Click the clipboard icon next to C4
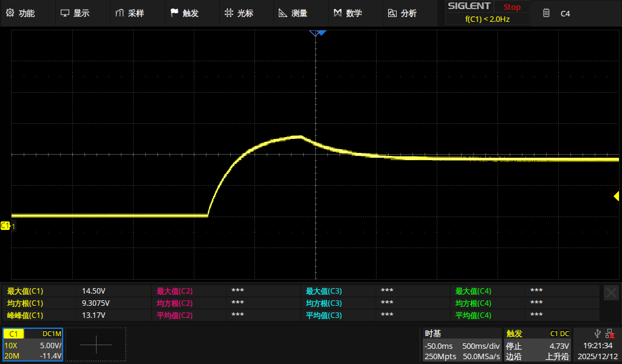 click(546, 13)
